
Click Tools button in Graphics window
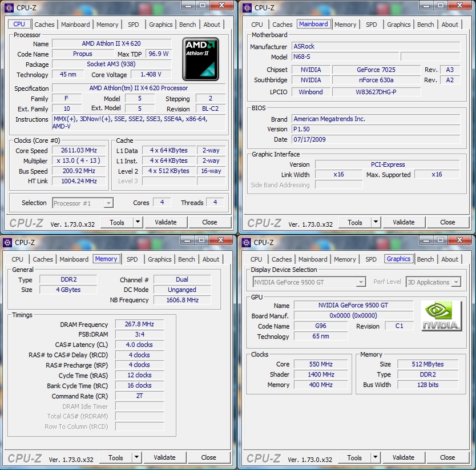354,457
